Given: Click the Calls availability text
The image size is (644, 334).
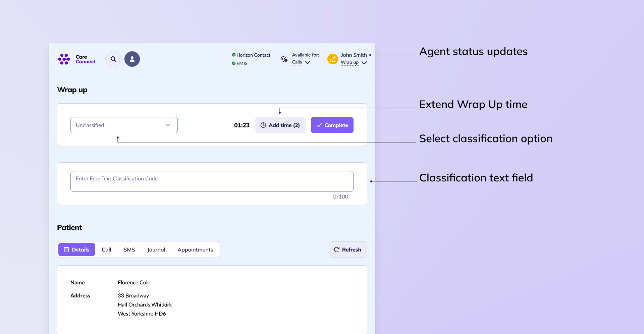Looking at the screenshot, I should tap(297, 62).
